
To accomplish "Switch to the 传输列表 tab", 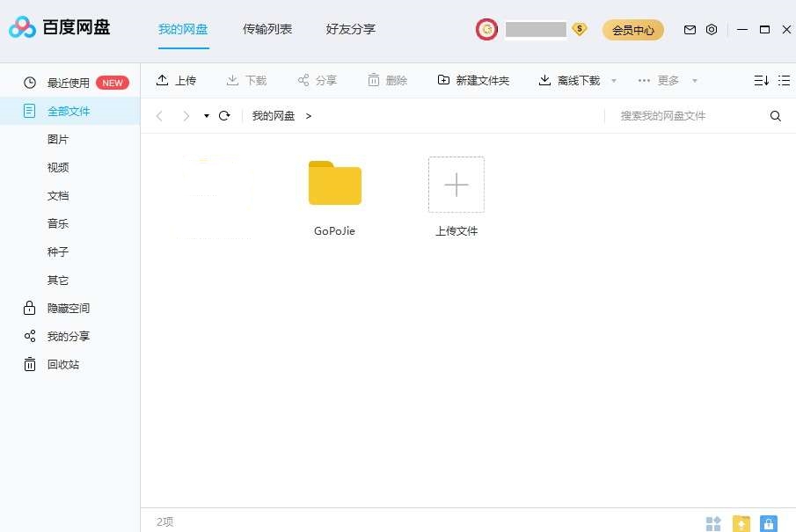I will click(267, 29).
